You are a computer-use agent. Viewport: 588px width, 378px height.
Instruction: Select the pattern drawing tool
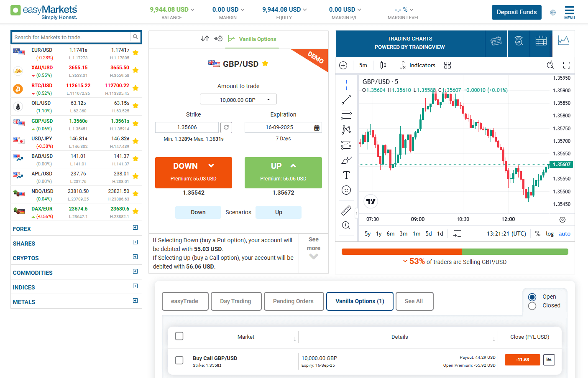click(x=346, y=130)
